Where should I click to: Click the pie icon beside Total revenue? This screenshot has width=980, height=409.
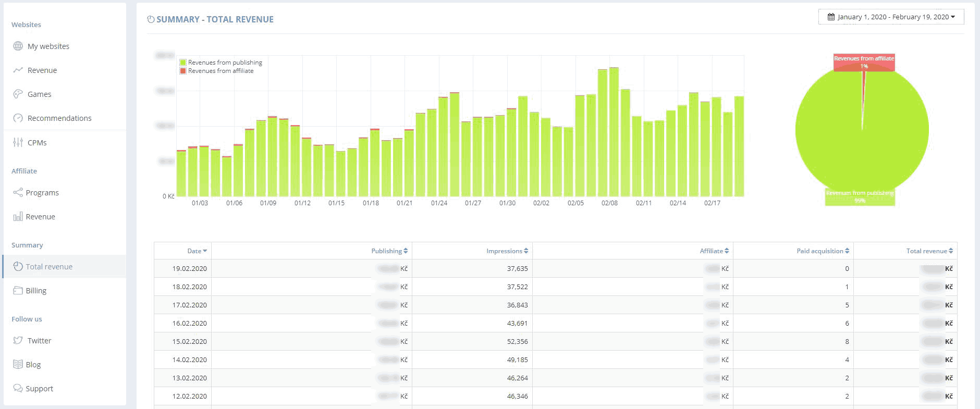pyautogui.click(x=18, y=266)
